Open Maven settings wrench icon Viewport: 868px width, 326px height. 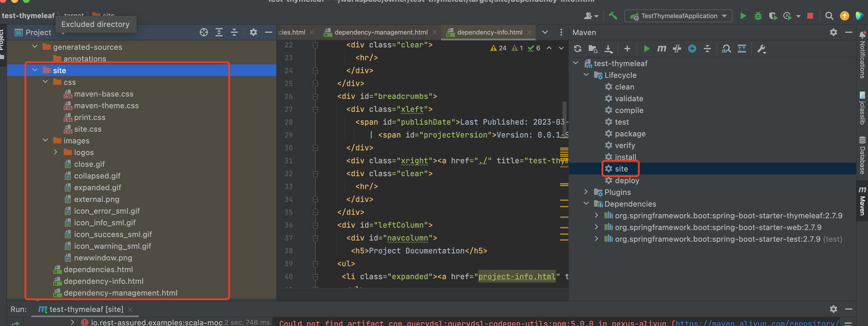point(761,49)
